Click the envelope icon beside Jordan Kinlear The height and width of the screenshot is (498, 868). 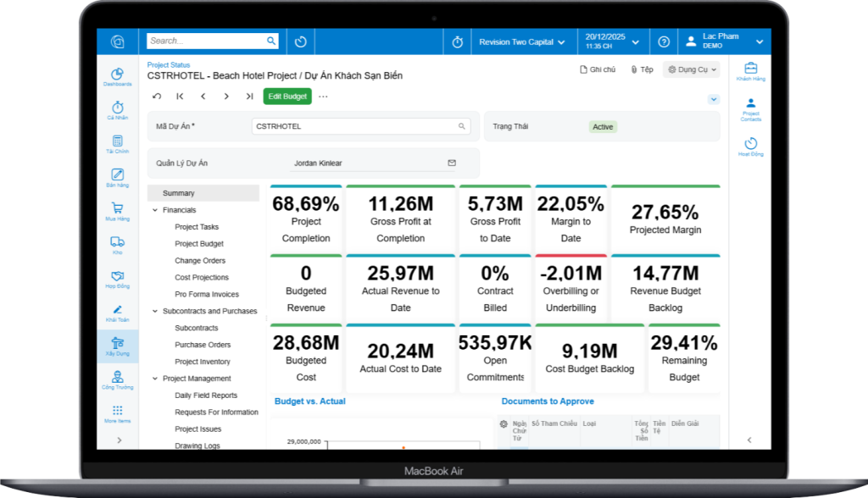(x=452, y=163)
